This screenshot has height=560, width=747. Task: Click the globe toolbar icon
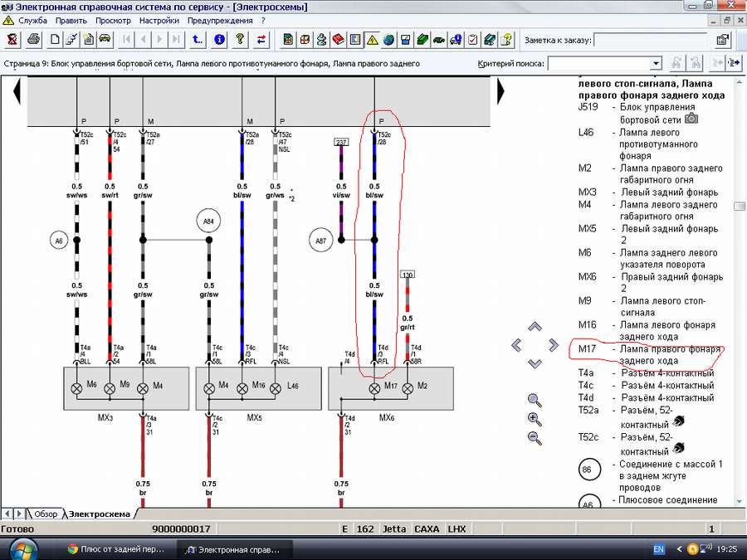[388, 40]
